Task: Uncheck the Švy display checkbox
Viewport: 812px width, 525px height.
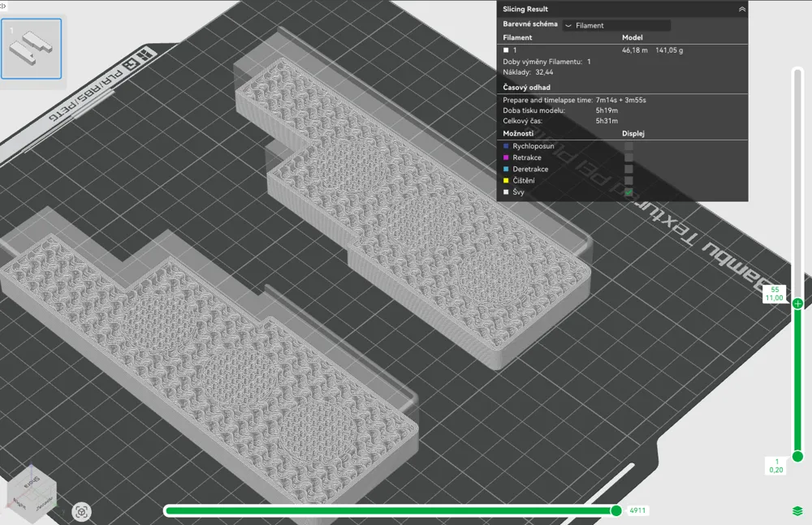Action: coord(628,192)
